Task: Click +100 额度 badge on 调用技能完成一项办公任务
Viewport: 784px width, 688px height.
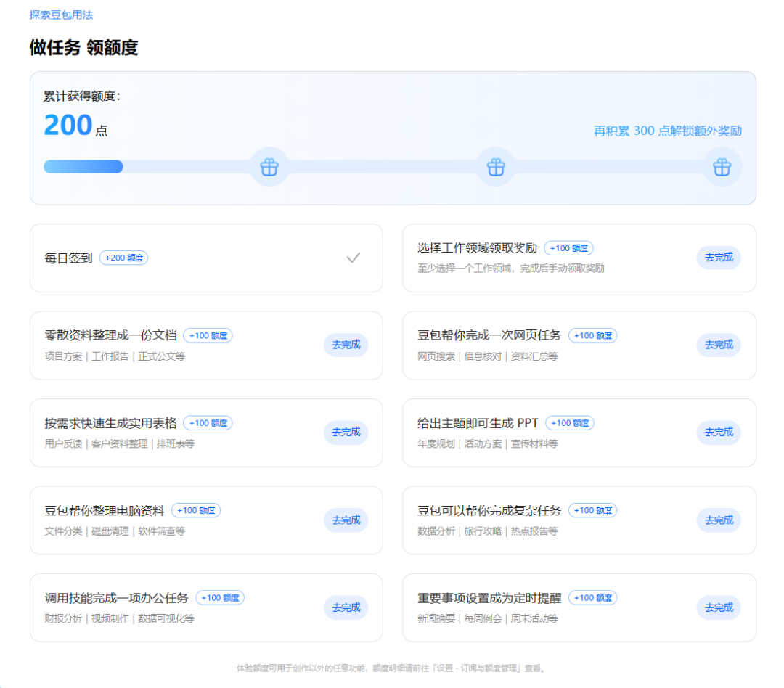Action: (x=220, y=598)
